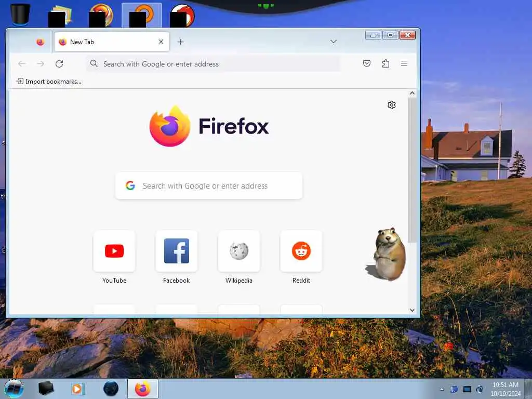The height and width of the screenshot is (399, 532).
Task: Select the highlighted orange ring desktop icon
Action: [142, 15]
